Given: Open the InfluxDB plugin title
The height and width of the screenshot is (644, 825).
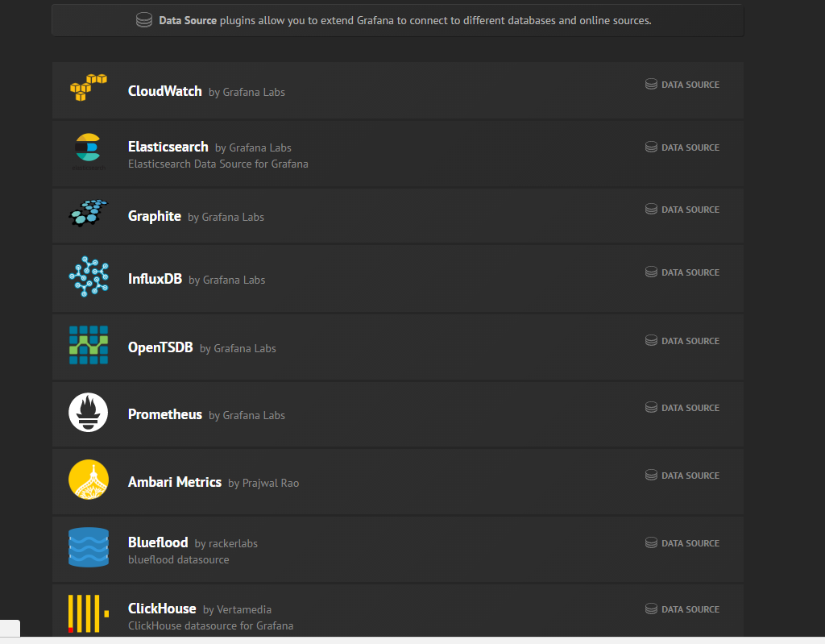Looking at the screenshot, I should pos(155,279).
